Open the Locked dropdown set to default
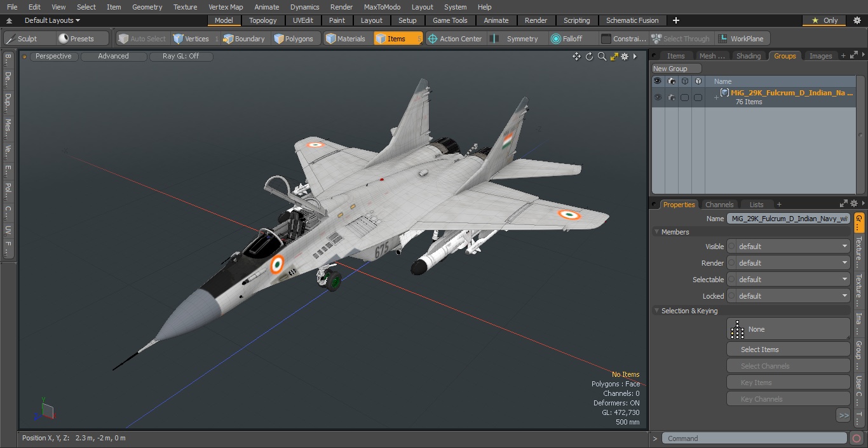The image size is (868, 448). pyautogui.click(x=788, y=296)
